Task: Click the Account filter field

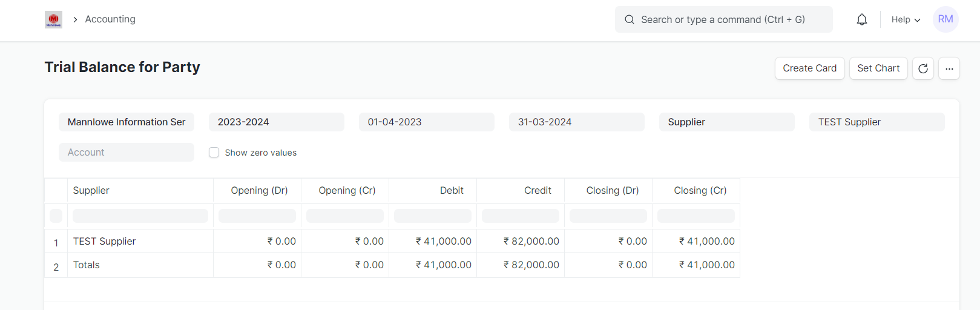Action: (127, 152)
